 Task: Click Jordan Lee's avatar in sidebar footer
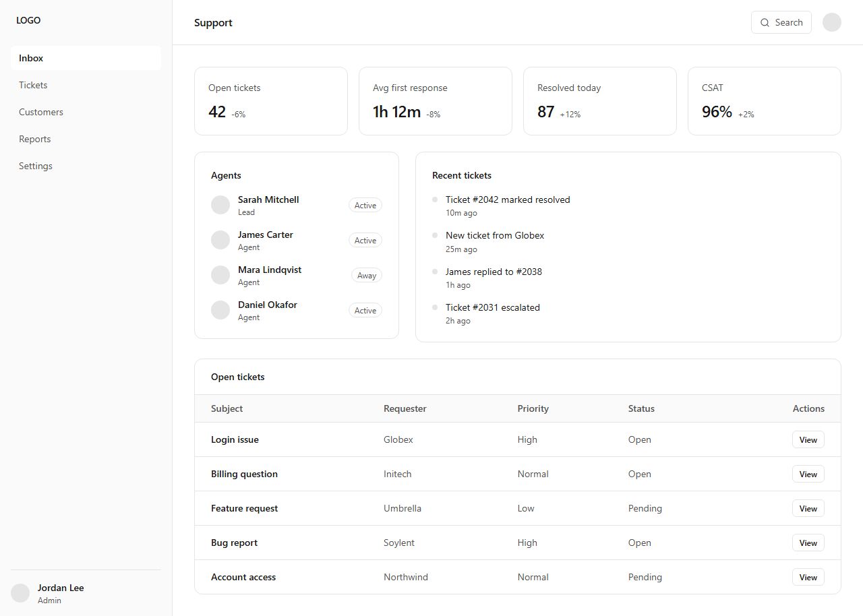pos(20,593)
